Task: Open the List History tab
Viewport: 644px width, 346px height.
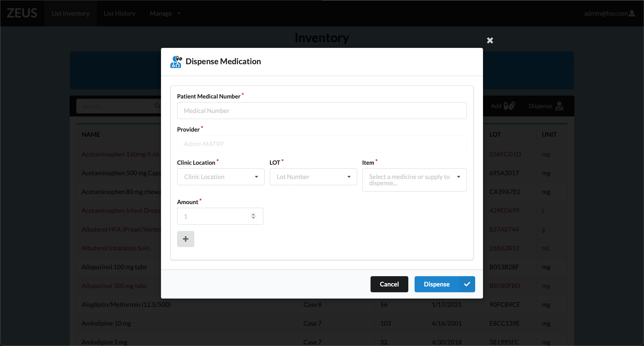Action: (119, 13)
